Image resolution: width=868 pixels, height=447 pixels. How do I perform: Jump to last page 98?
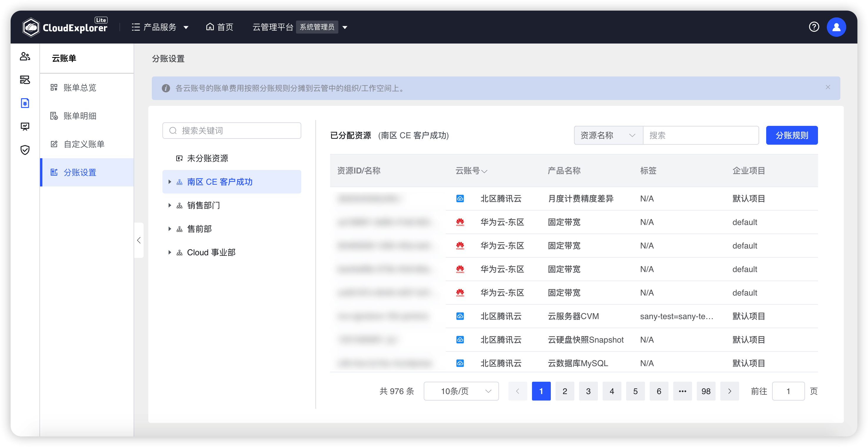pos(706,391)
